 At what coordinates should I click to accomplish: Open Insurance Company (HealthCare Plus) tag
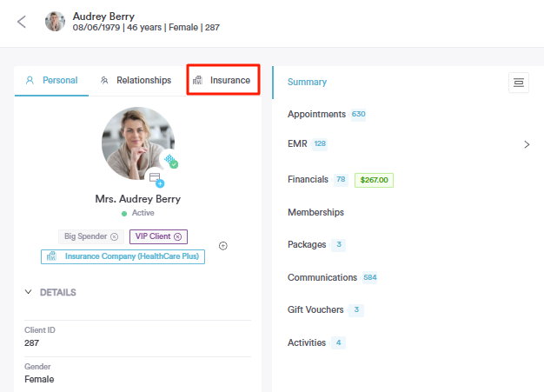123,256
